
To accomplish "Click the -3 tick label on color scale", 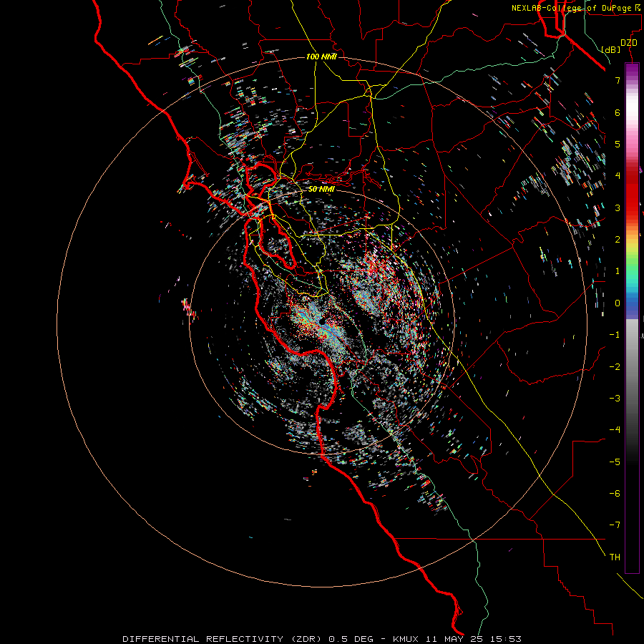I will 615,398.
